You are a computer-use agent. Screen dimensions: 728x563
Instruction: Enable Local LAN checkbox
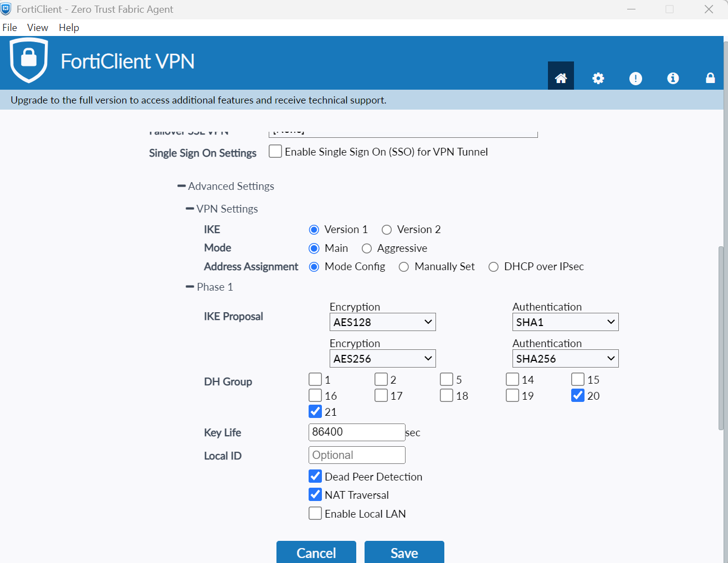pos(315,513)
